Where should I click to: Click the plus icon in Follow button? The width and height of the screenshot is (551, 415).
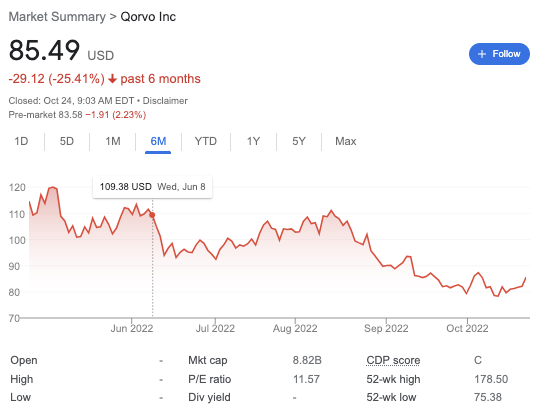pyautogui.click(x=482, y=54)
